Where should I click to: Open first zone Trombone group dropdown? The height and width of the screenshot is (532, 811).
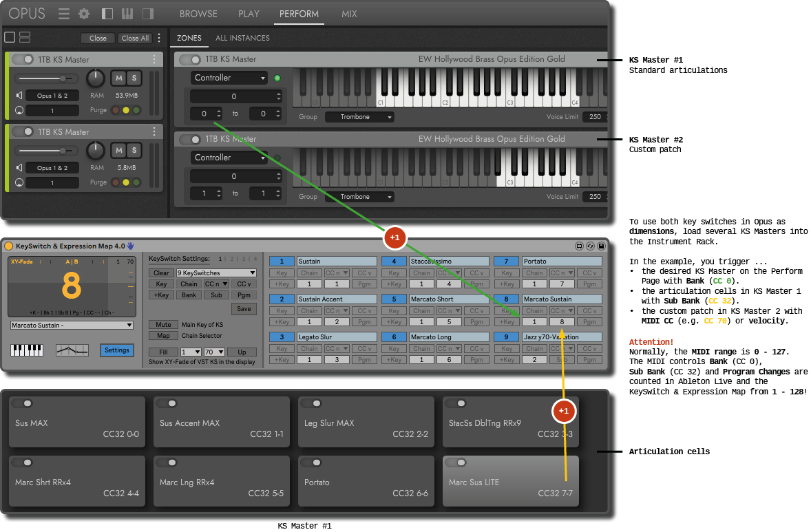pos(359,117)
